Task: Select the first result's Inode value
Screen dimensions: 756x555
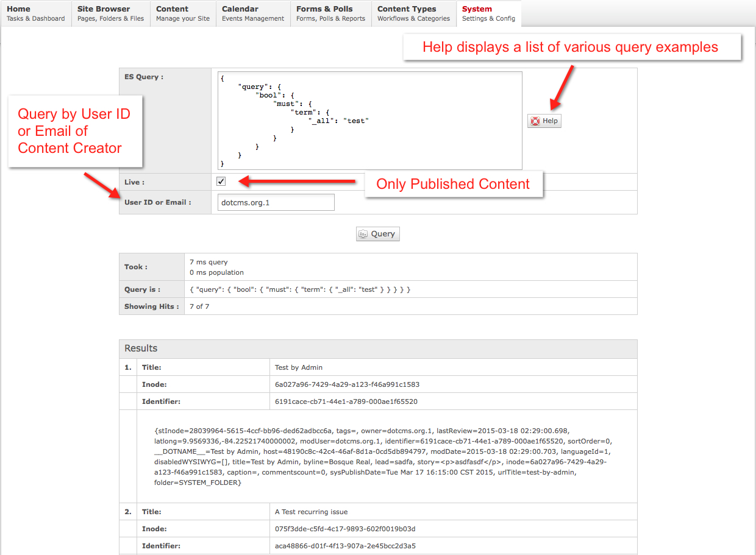Action: pyautogui.click(x=347, y=384)
